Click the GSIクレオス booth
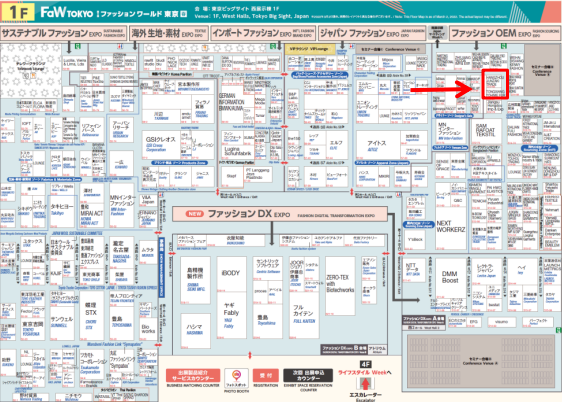This screenshot has width=562, height=402. [x=160, y=144]
